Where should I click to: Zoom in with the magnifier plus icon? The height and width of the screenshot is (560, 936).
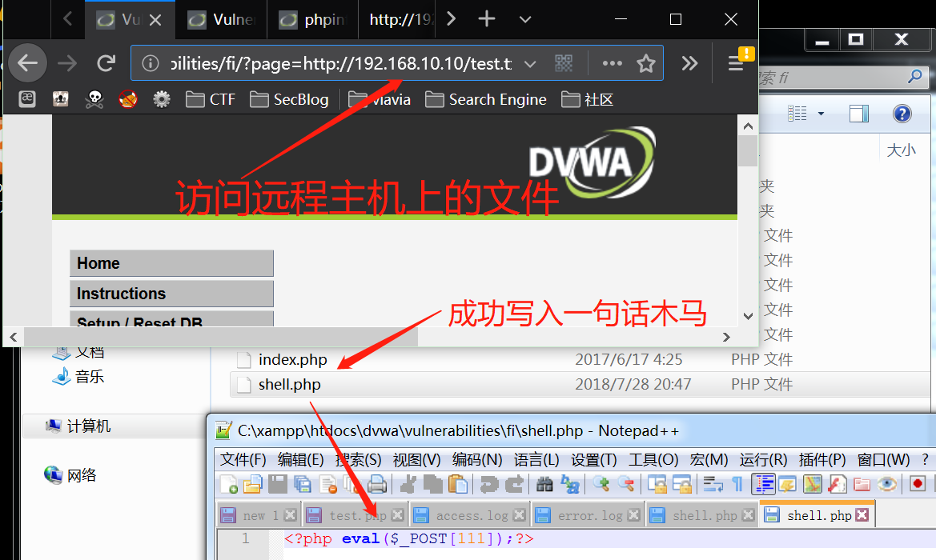[x=601, y=484]
